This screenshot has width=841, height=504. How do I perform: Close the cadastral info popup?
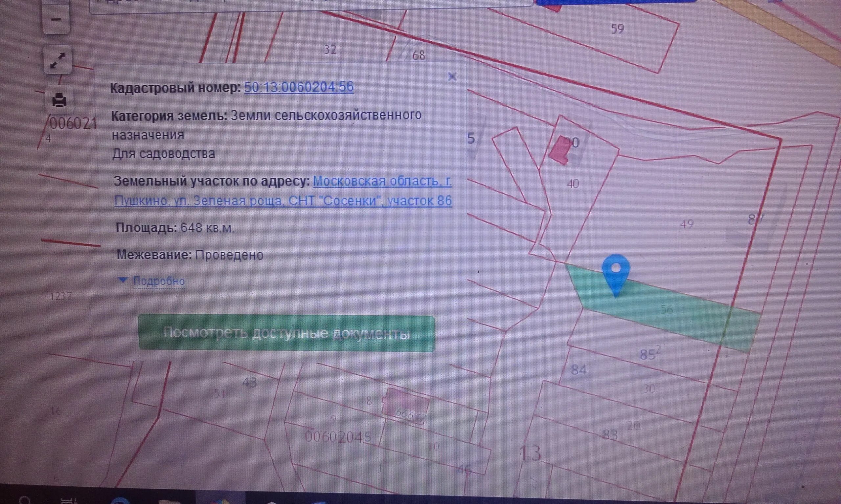click(x=452, y=77)
